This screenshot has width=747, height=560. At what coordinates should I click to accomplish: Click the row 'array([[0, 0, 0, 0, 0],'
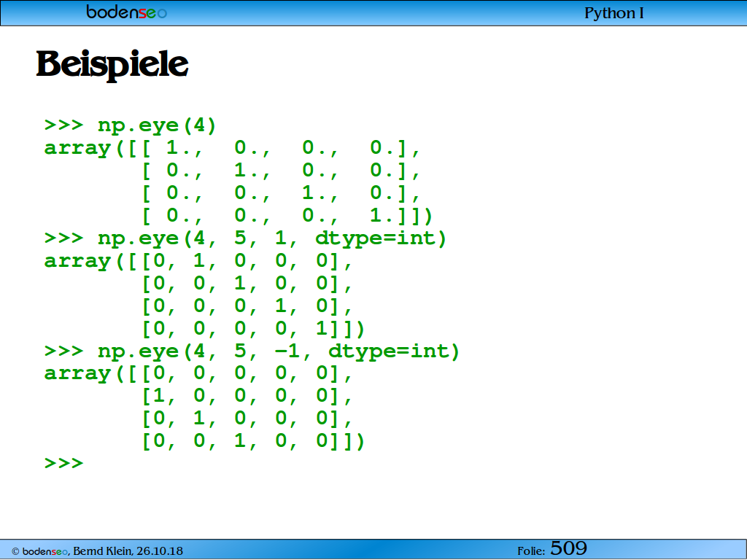coord(198,373)
